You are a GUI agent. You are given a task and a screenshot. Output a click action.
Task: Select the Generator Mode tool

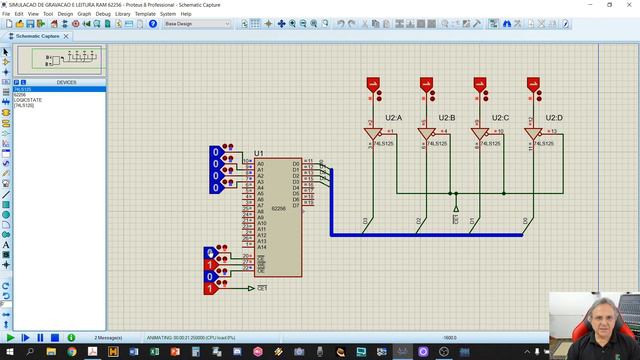[6, 163]
